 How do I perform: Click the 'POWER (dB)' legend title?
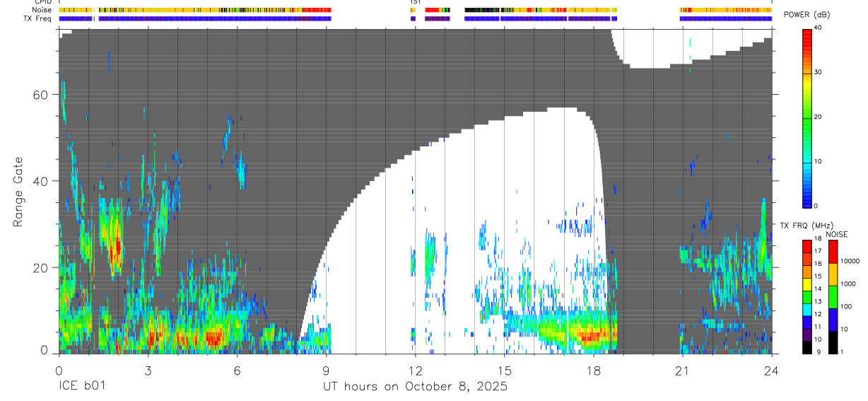(x=807, y=16)
